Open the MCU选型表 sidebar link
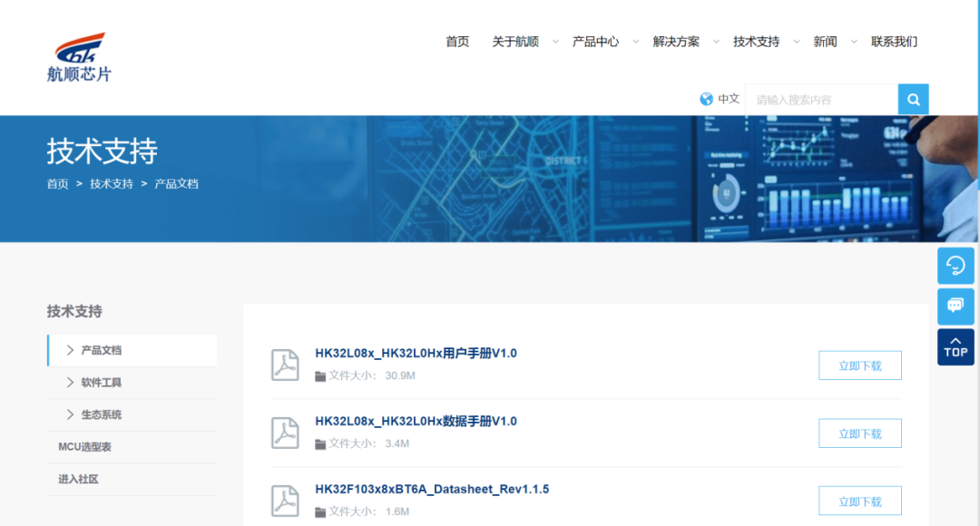This screenshot has height=526, width=980. click(x=84, y=447)
